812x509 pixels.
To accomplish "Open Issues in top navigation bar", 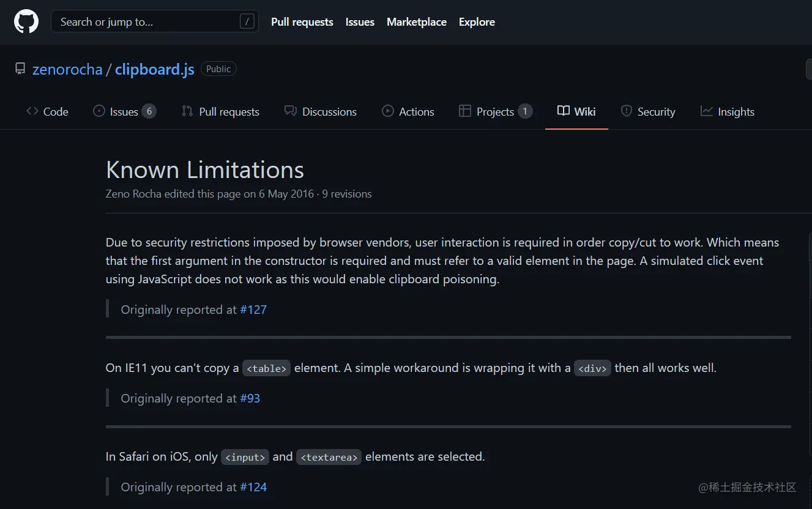I will (x=360, y=22).
